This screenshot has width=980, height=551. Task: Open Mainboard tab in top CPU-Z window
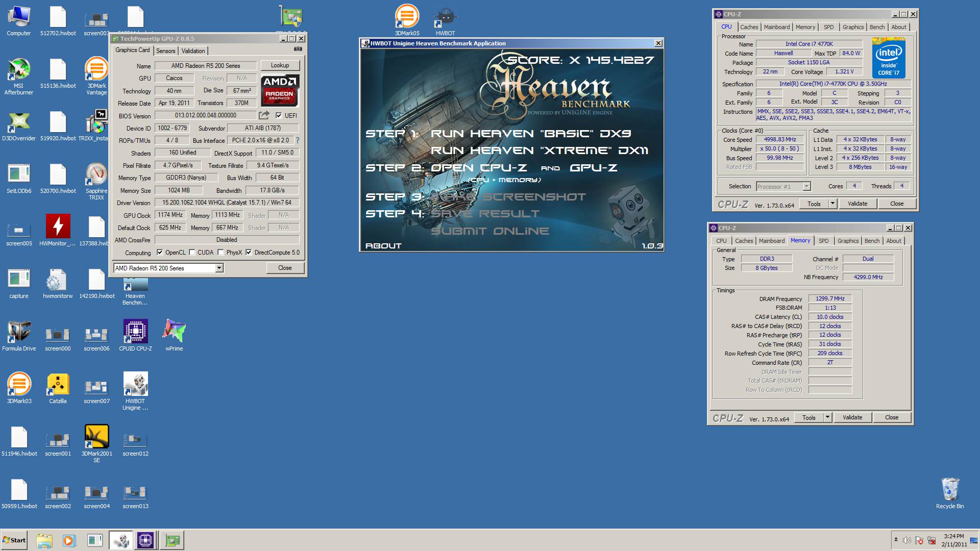[x=777, y=27]
